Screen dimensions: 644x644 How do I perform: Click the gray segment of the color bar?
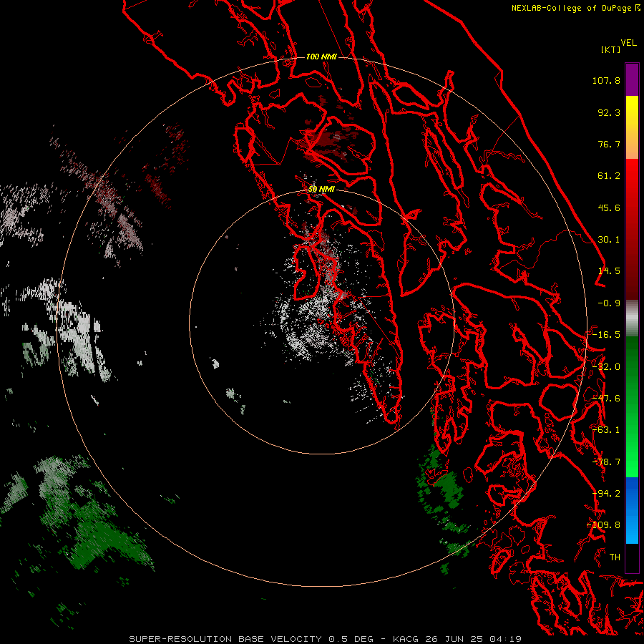632,318
